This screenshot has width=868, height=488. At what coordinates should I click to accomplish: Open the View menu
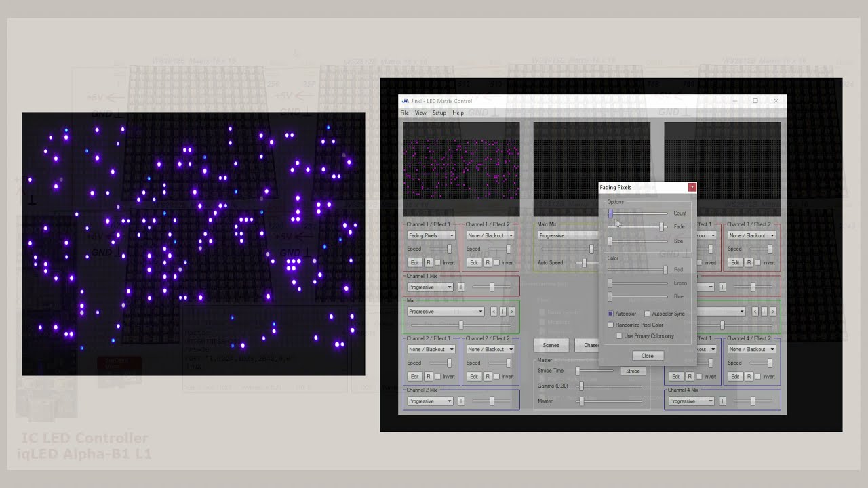(420, 113)
